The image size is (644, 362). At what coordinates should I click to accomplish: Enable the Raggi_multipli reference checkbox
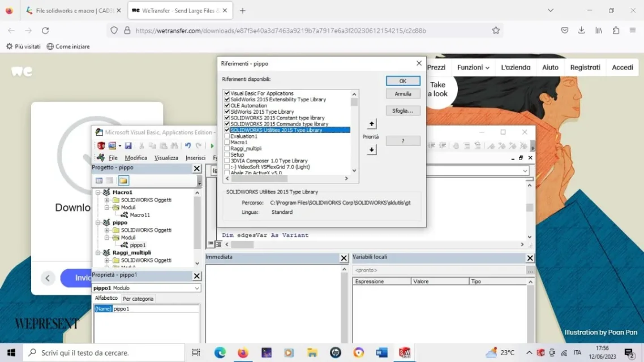click(x=227, y=149)
